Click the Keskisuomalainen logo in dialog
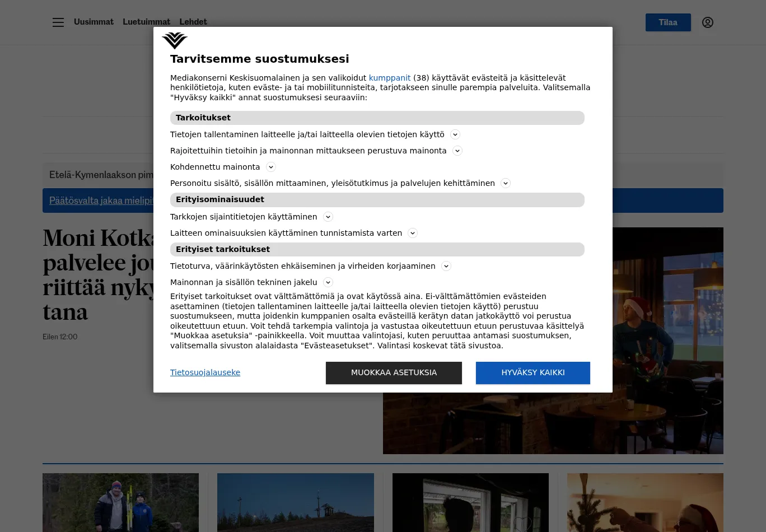Image resolution: width=766 pixels, height=532 pixels. tap(175, 41)
